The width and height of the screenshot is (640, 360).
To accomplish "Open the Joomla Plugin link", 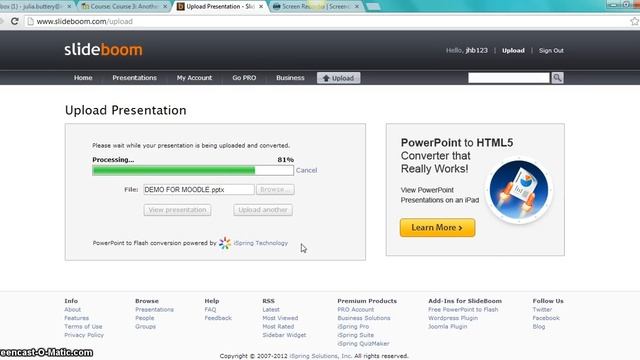I will click(447, 327).
